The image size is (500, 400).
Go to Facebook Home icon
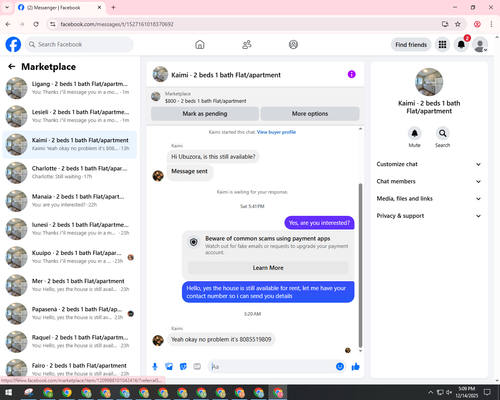(200, 44)
